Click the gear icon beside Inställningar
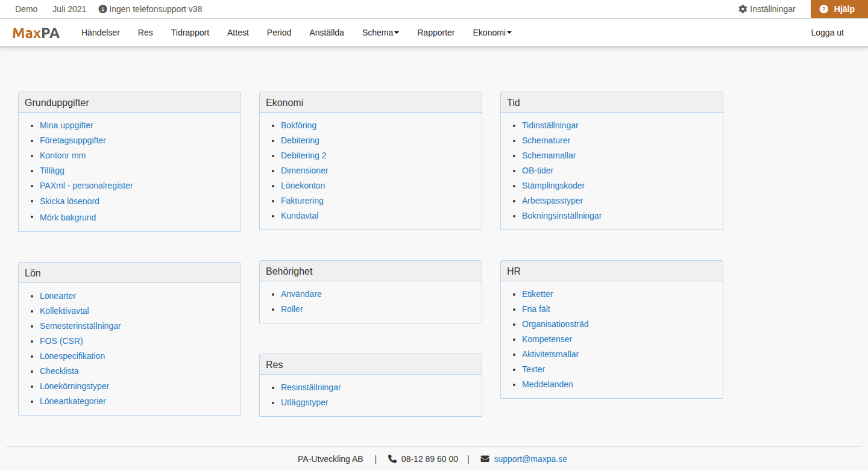868x471 pixels. click(x=743, y=9)
